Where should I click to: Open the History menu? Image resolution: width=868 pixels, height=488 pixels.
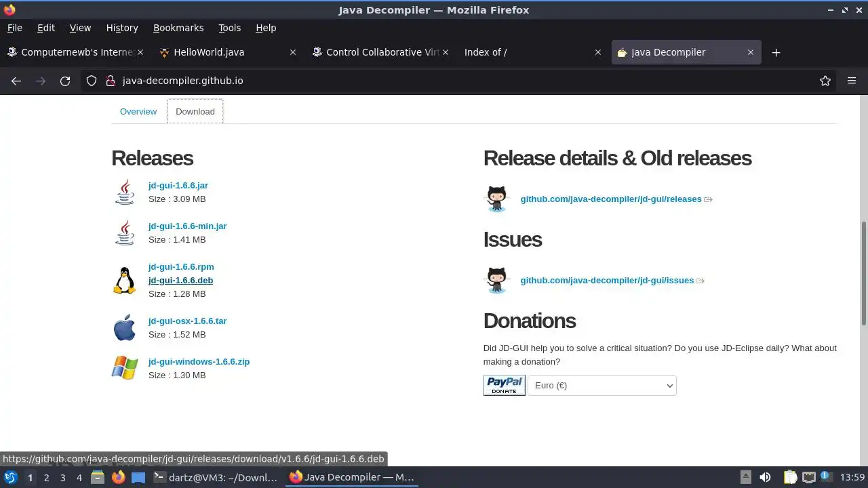point(122,28)
